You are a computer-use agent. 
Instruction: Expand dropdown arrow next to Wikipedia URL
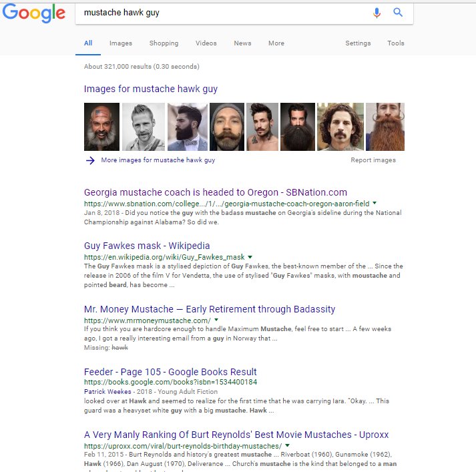click(250, 257)
